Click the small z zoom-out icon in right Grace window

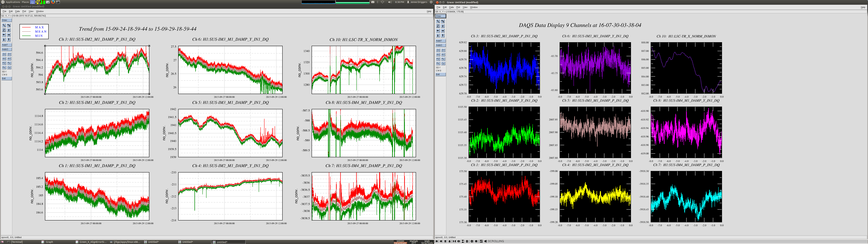click(443, 26)
